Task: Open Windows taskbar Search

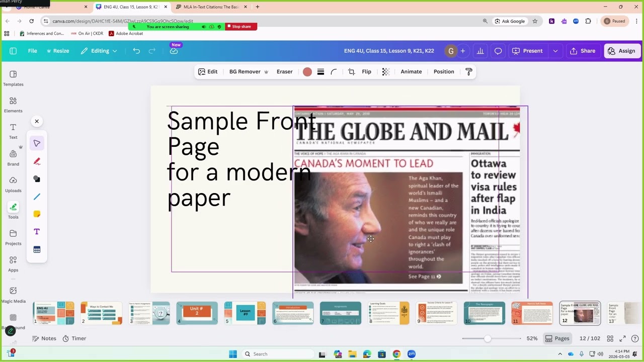Action: [278, 354]
